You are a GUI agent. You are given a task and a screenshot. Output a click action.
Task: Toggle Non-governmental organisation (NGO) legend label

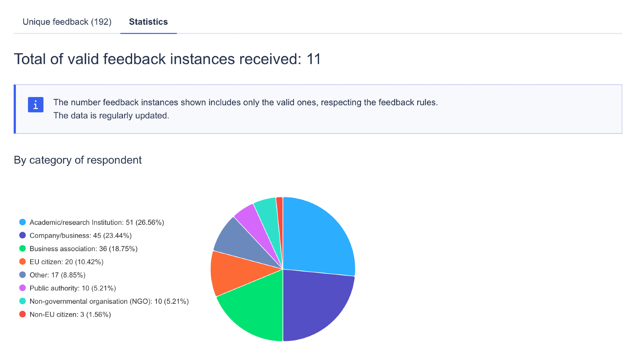point(109,302)
